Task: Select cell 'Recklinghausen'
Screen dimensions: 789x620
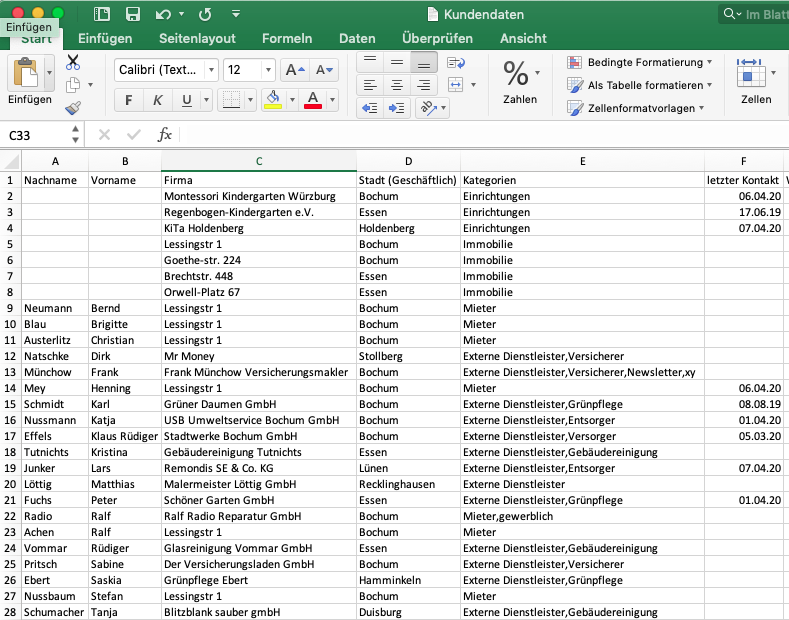Action: 408,484
